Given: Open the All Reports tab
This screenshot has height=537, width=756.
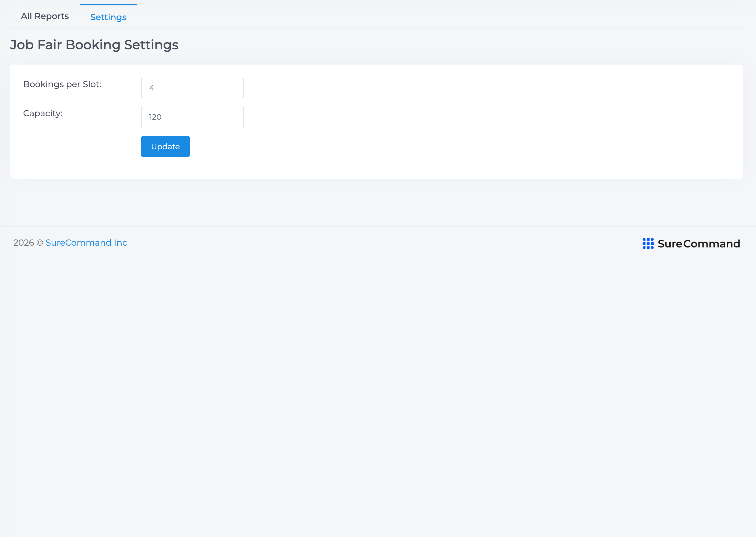Looking at the screenshot, I should coord(45,16).
